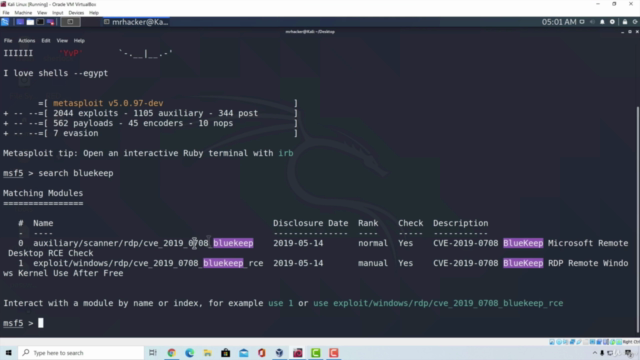Open VirtualBox Input menu
This screenshot has width=640, height=360.
[x=58, y=13]
